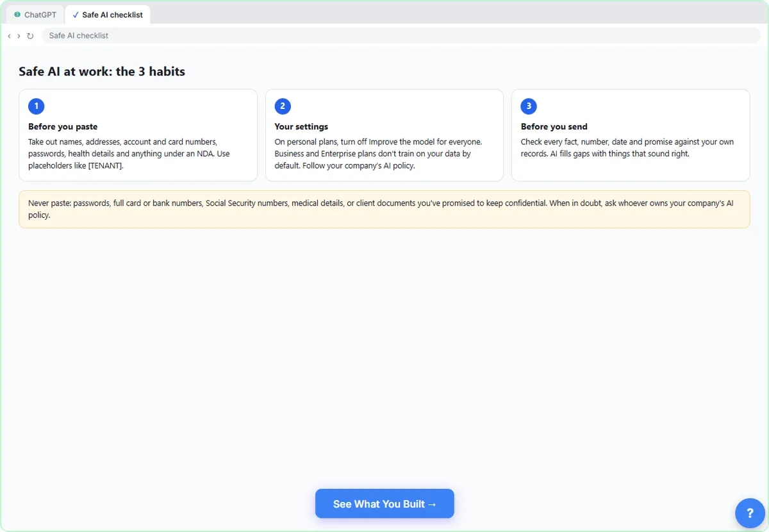The image size is (769, 532).
Task: Click the Your settings card title
Action: (301, 127)
